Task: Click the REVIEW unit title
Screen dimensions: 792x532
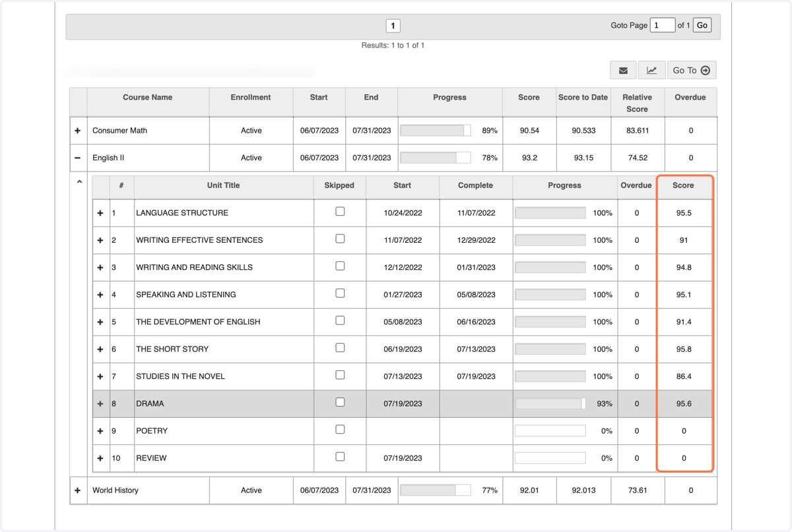Action: coord(151,458)
